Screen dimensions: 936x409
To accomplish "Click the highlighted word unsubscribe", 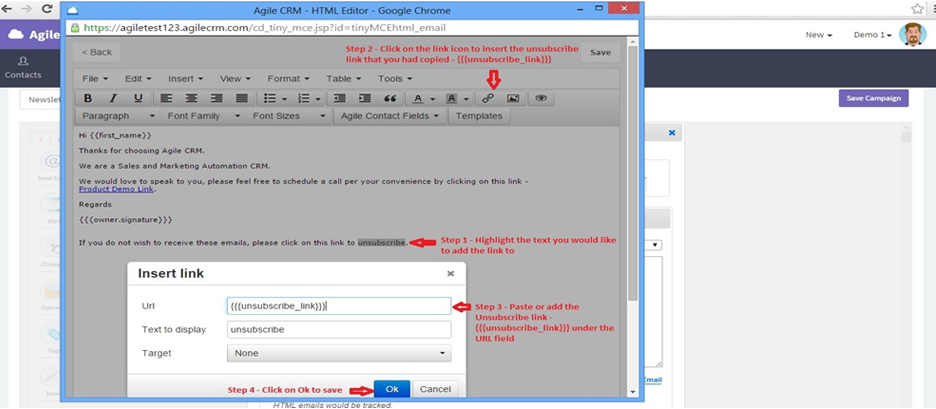I will click(381, 243).
